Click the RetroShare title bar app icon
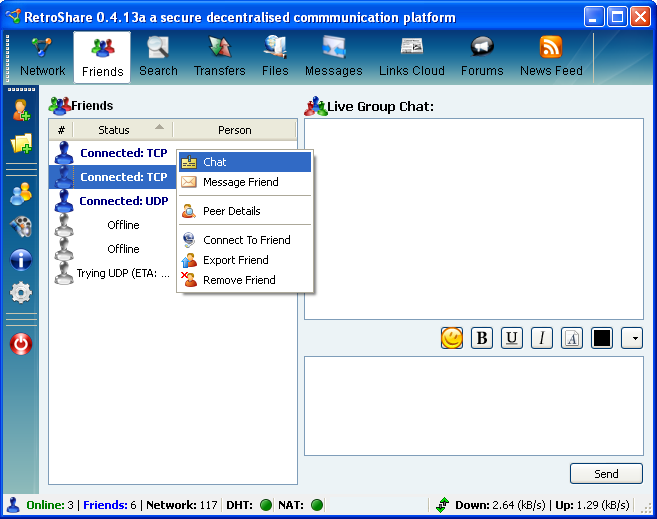 [13, 17]
